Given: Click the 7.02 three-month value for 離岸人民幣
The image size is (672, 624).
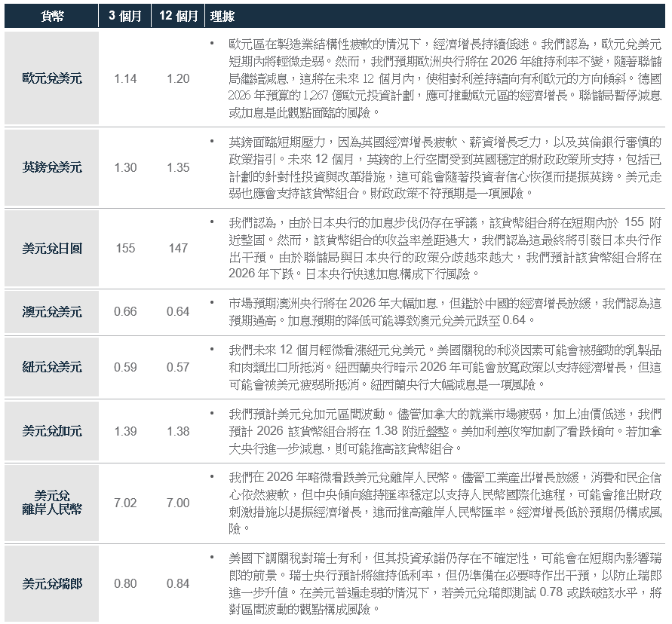Looking at the screenshot, I should point(125,503).
